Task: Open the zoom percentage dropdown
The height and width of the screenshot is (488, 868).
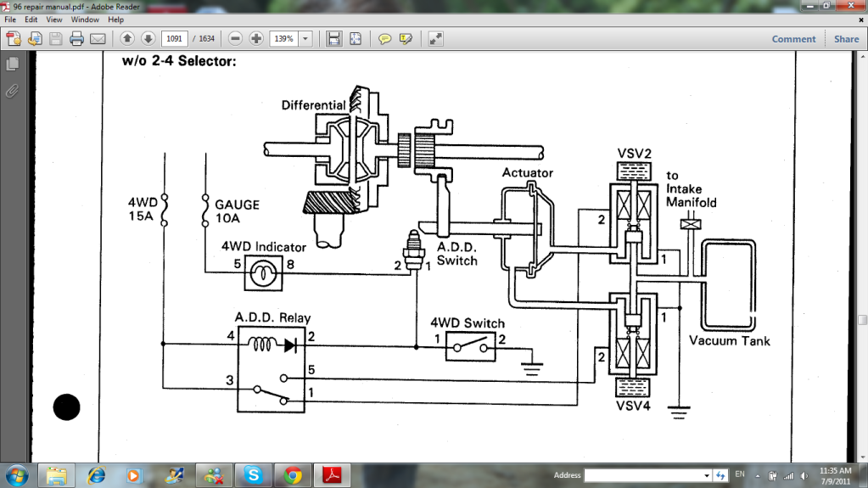Action: coord(305,39)
